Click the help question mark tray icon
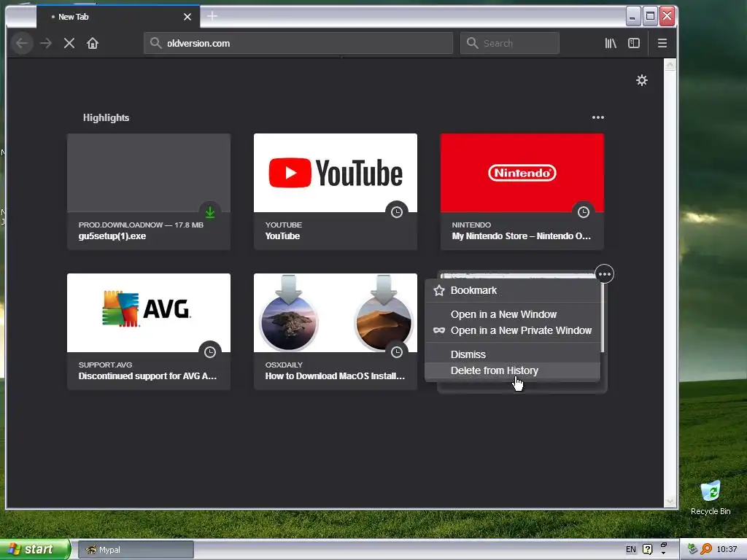Image resolution: width=747 pixels, height=560 pixels. click(647, 550)
